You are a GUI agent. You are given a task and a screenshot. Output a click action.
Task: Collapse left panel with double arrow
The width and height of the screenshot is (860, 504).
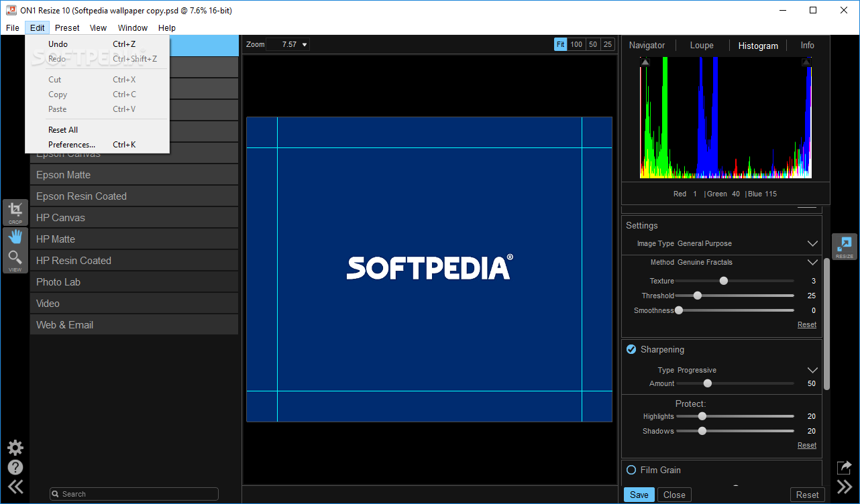pos(15,487)
